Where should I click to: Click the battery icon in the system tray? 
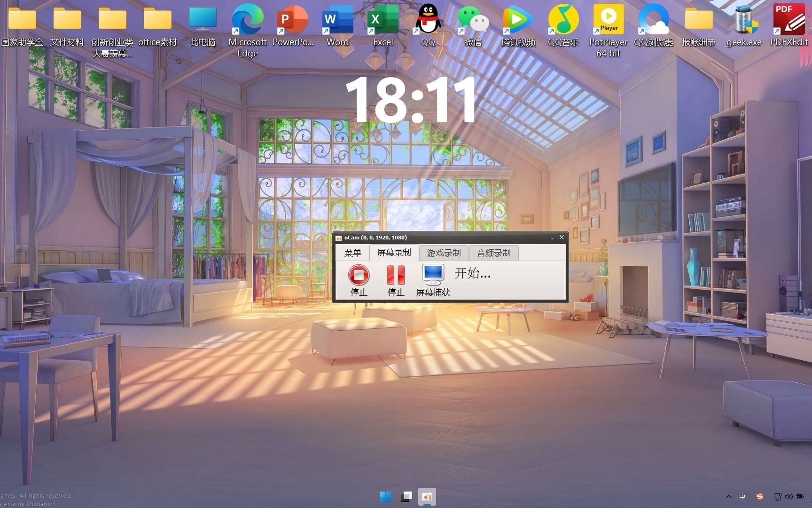click(801, 497)
